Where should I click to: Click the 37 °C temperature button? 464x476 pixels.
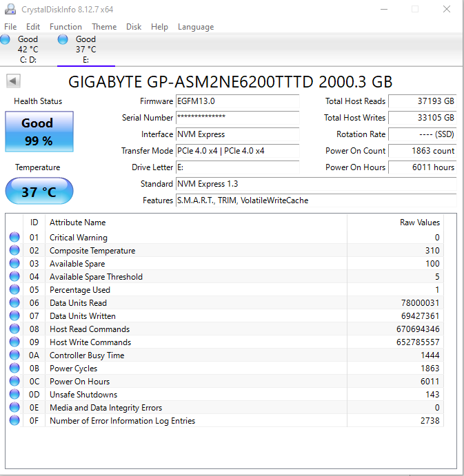[39, 192]
